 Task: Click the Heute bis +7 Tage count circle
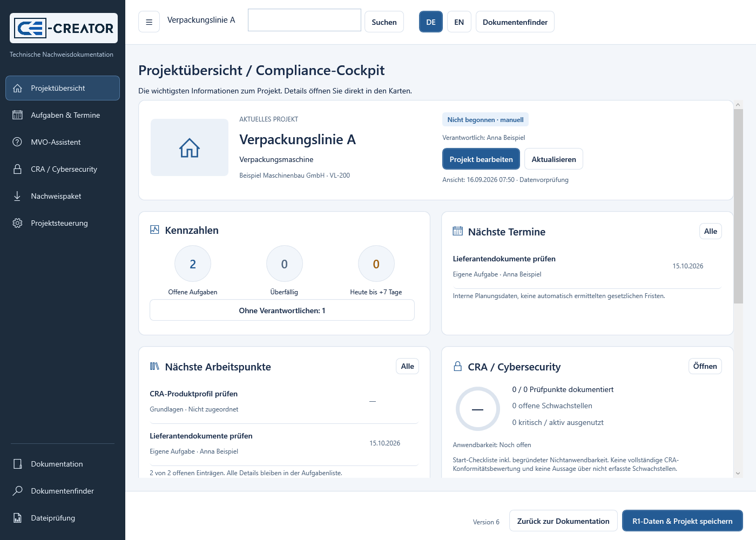376,264
